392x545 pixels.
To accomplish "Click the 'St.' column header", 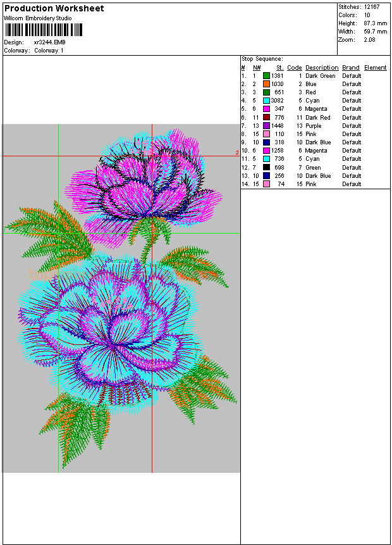I will 280,68.
